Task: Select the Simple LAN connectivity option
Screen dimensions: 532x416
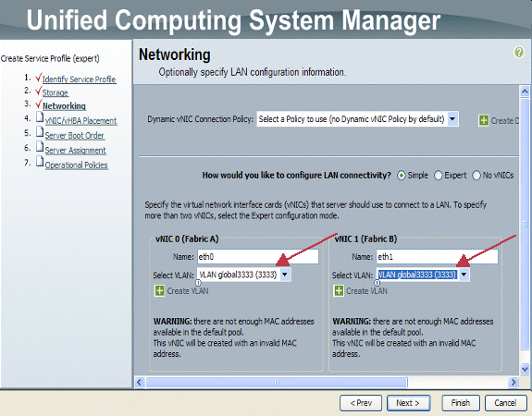Action: [x=402, y=176]
